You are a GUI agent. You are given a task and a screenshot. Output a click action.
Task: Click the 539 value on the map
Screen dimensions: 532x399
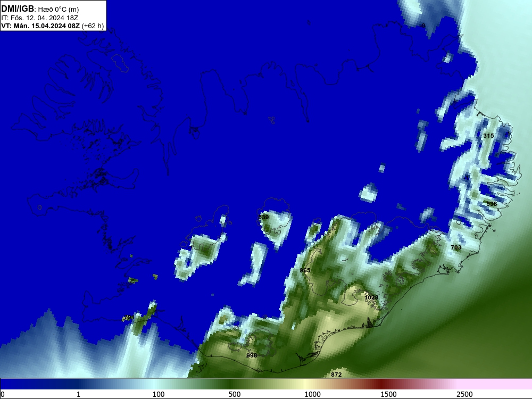tap(264, 217)
